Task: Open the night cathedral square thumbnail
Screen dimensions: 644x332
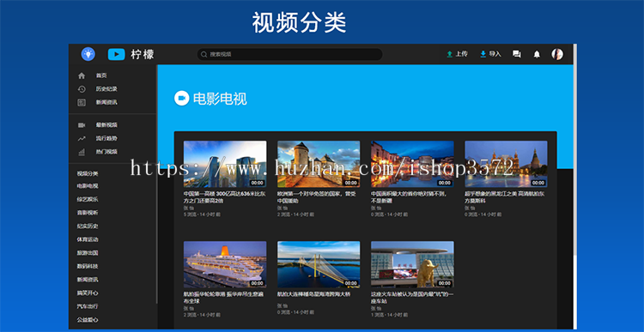Action: pos(506,164)
